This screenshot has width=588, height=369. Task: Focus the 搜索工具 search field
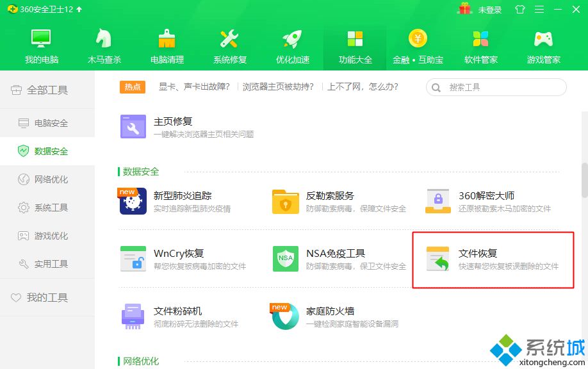point(496,87)
